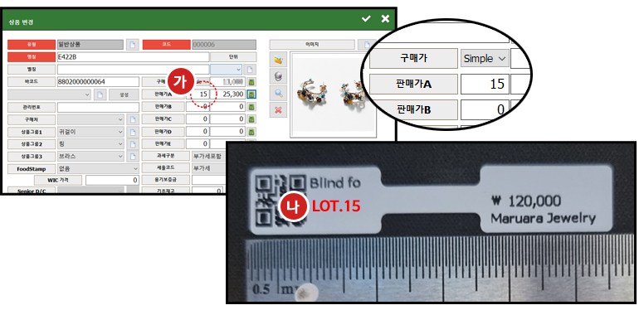Open the 상품그룹3 lookup page icon
Viewport: 644px width, 310px height.
coord(132,157)
